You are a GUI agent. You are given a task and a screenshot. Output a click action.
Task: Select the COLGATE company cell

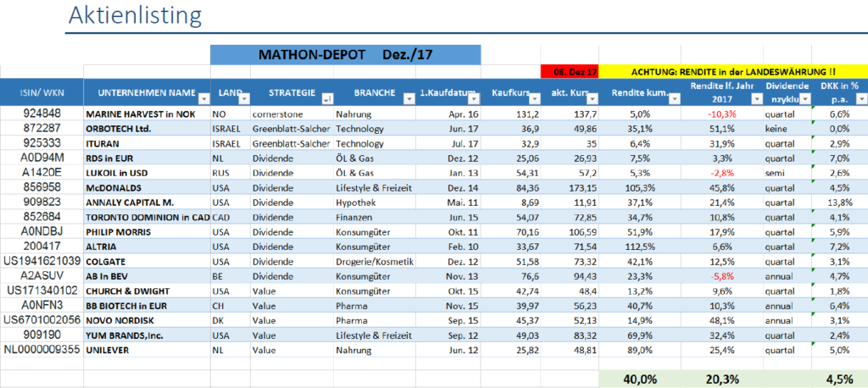click(x=147, y=261)
